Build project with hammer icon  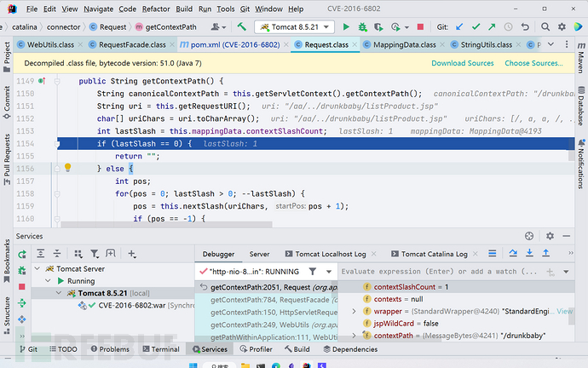coord(242,26)
